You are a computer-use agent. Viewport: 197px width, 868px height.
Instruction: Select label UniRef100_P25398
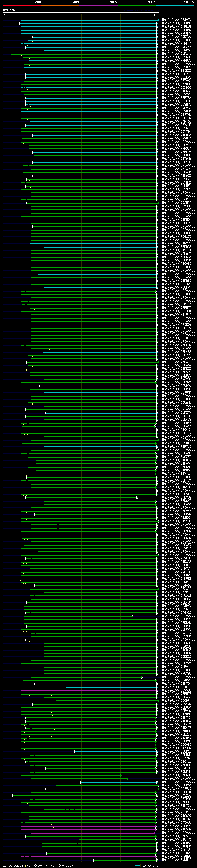(177, 206)
